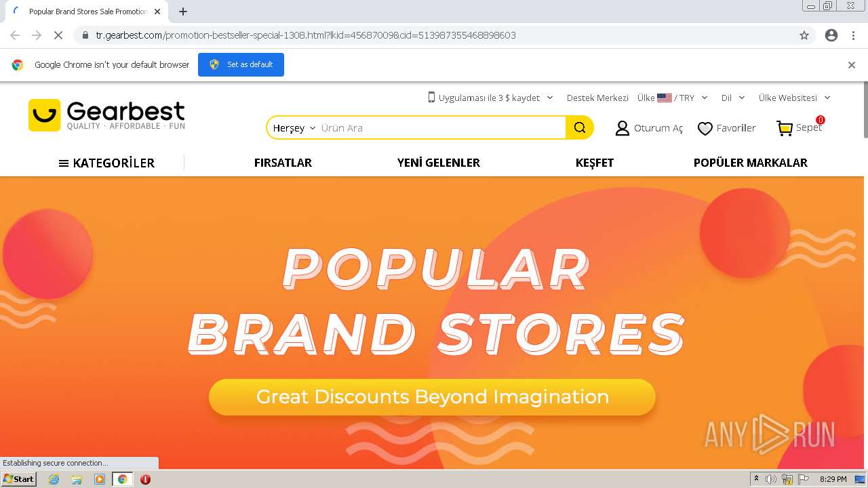Click the Favoriler heart icon
Viewport: 868px width, 488px height.
pos(705,128)
